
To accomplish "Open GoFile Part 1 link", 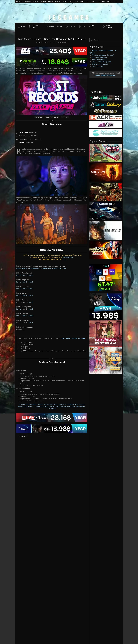I will [x=18, y=295].
